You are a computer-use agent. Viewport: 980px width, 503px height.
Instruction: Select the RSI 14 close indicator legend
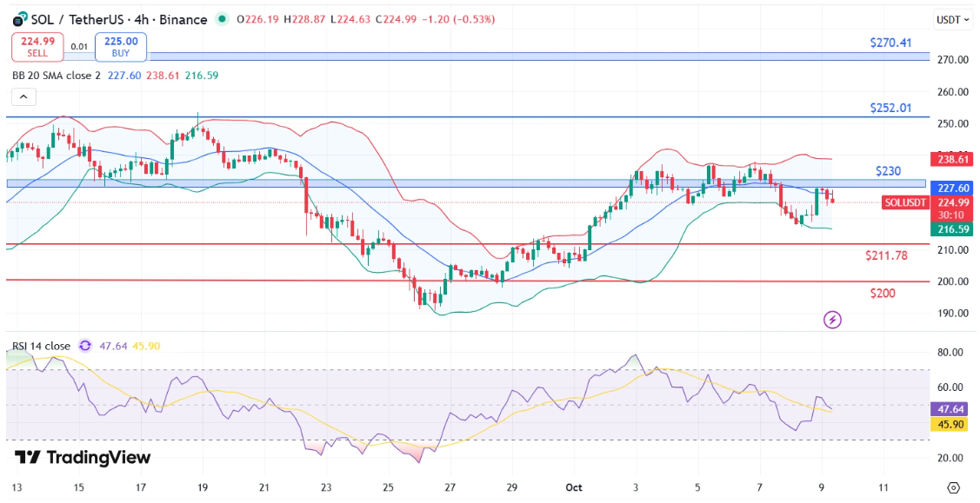point(42,346)
